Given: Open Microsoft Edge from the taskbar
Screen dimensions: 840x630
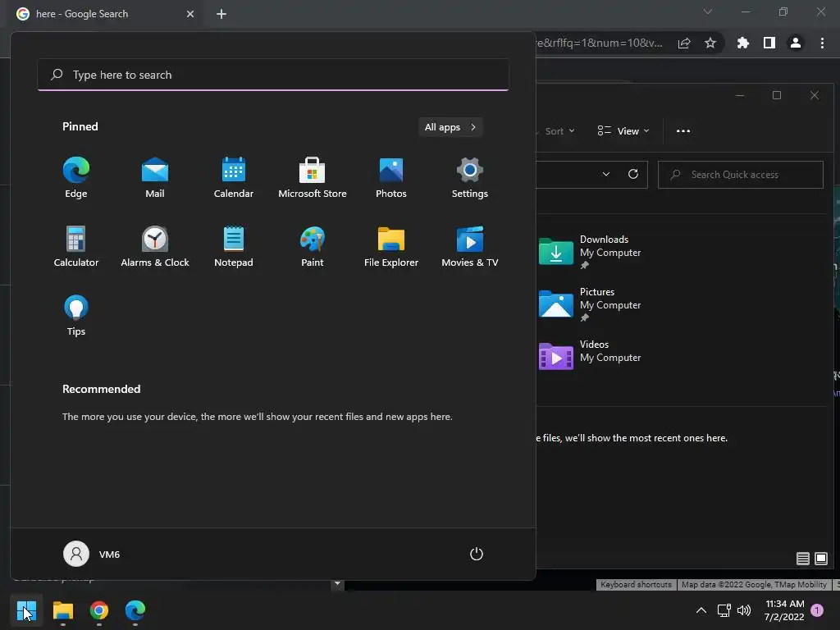Looking at the screenshot, I should [135, 610].
